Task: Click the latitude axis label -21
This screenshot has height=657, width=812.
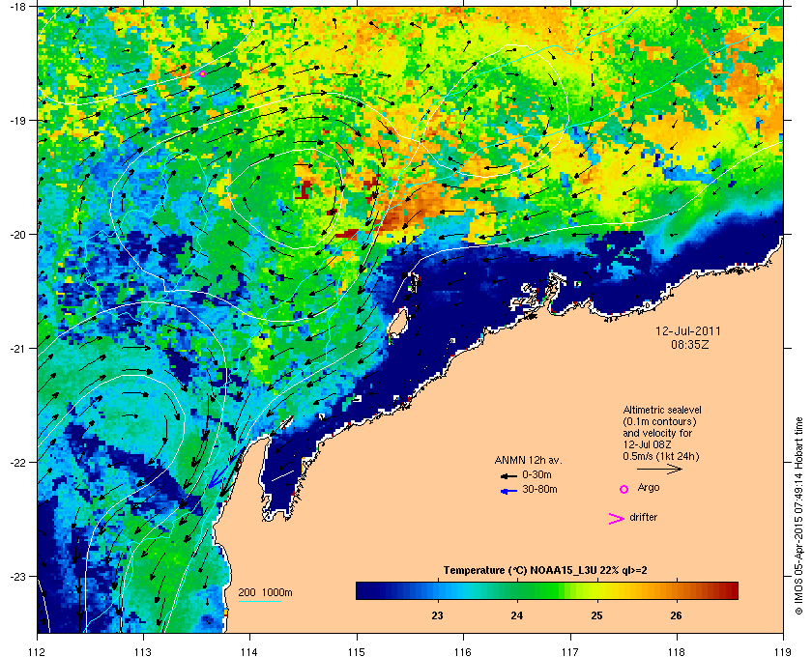Action: click(17, 349)
